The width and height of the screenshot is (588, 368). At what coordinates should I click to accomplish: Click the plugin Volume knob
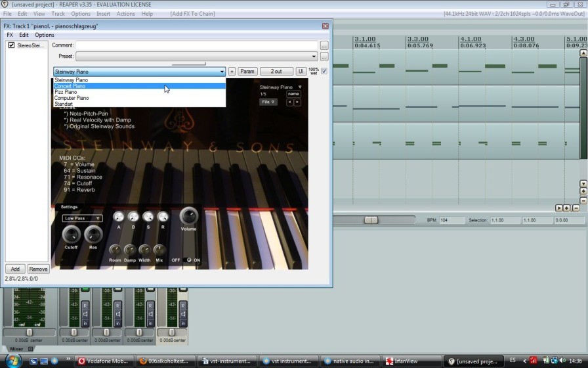[x=188, y=216]
